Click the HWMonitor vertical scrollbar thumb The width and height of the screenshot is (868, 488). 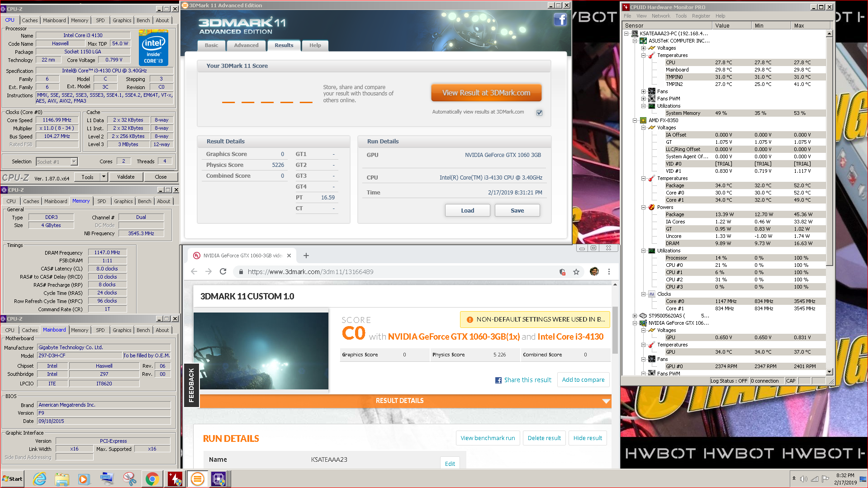[829, 152]
